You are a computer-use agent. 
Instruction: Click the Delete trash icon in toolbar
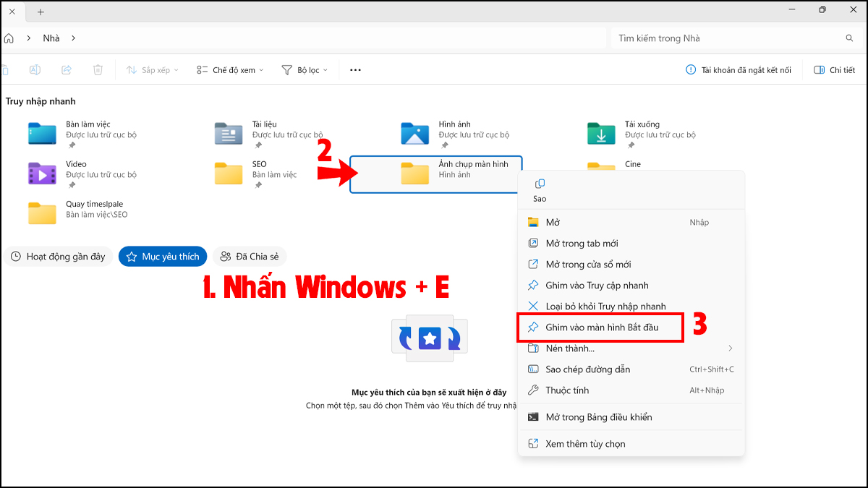tap(98, 70)
